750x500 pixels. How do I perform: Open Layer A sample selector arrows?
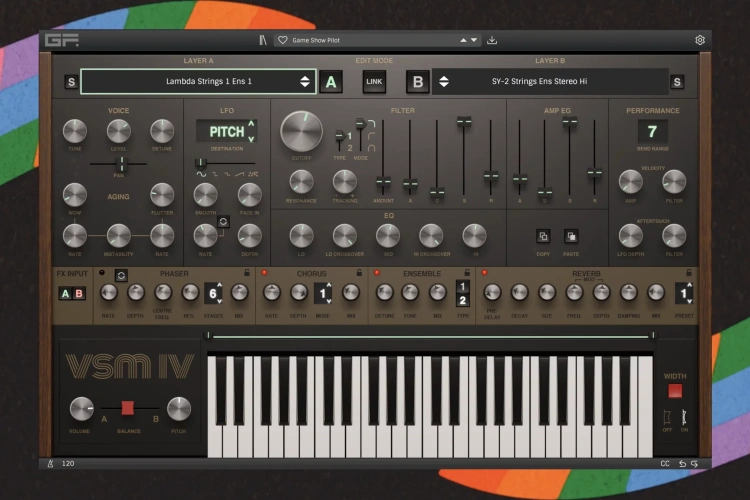(x=305, y=81)
